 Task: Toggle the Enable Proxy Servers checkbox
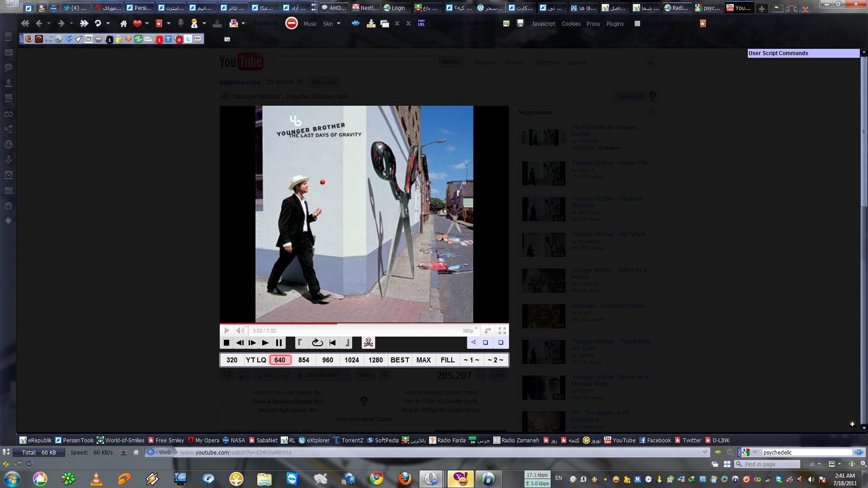(637, 23)
